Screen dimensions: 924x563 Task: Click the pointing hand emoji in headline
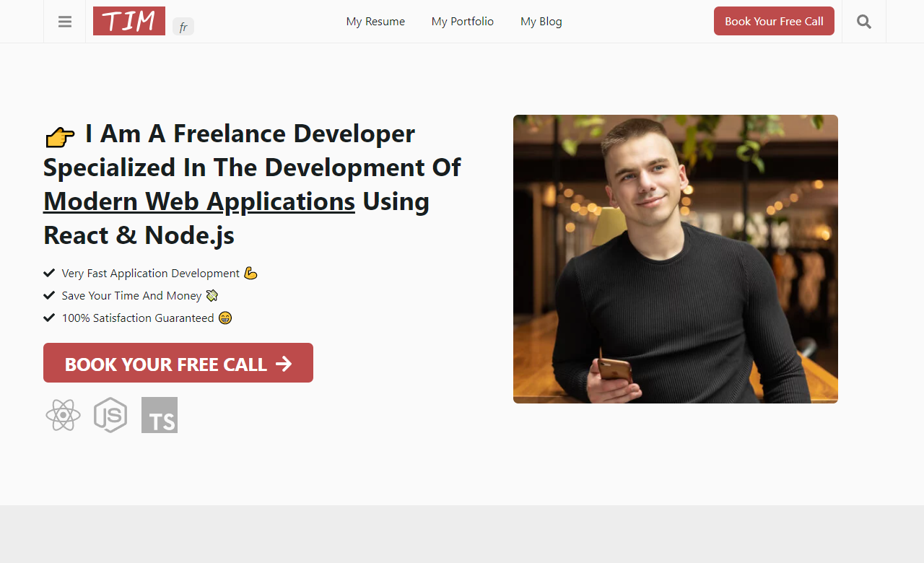tap(60, 136)
